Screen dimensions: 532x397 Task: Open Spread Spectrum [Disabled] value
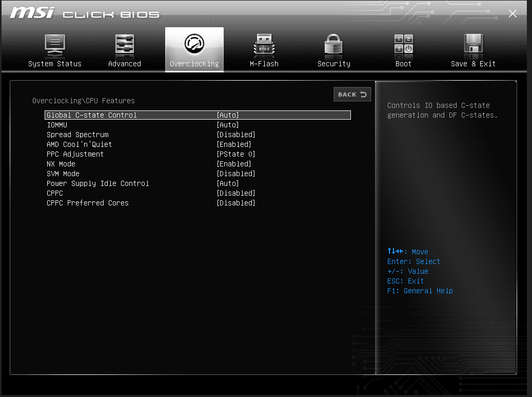[x=236, y=135]
